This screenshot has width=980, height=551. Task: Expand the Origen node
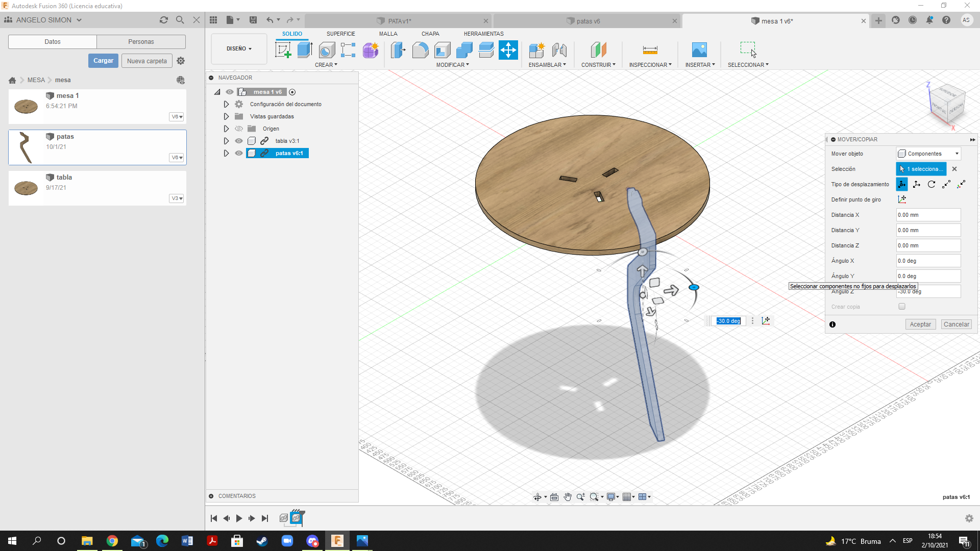(226, 129)
